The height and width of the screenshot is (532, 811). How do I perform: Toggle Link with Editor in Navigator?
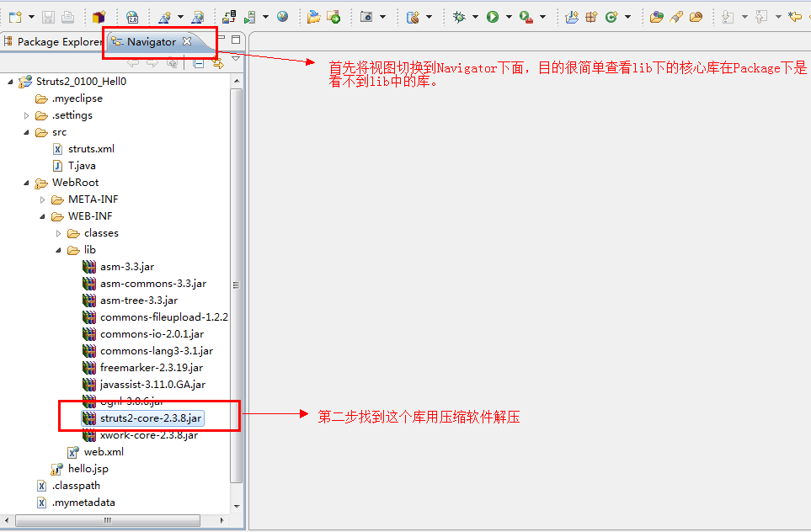pyautogui.click(x=217, y=61)
